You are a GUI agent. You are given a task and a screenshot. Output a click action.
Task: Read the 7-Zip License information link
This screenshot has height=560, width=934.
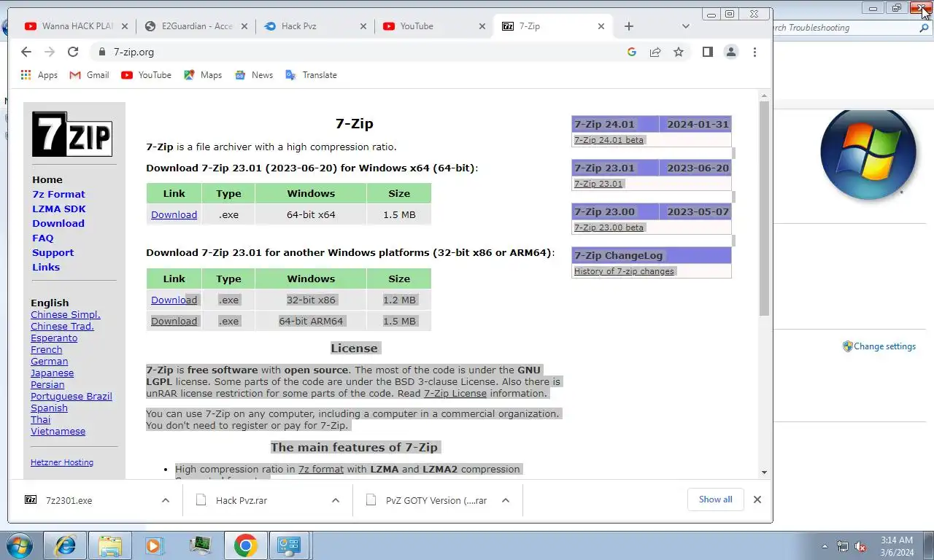pyautogui.click(x=455, y=393)
